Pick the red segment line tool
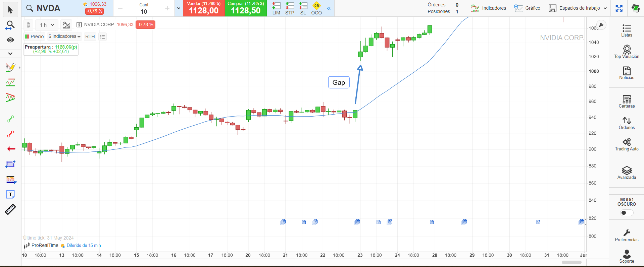Screen dimensions: 644x267 [x=10, y=134]
